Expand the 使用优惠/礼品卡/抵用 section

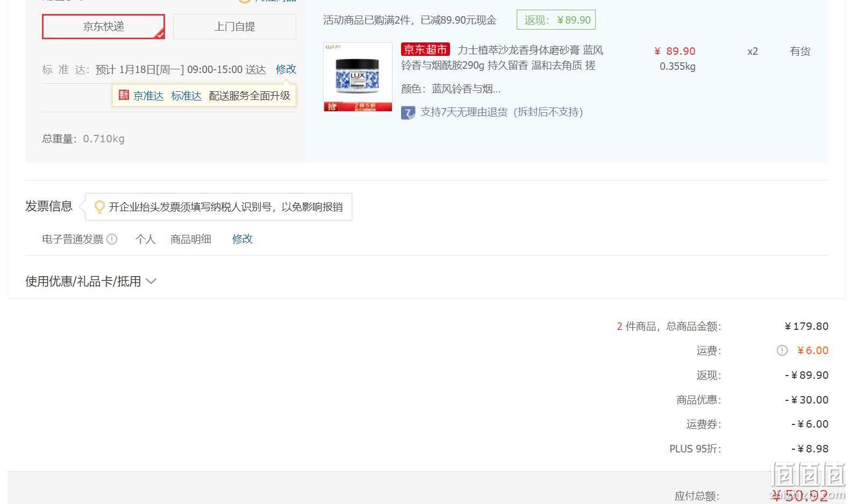[90, 282]
